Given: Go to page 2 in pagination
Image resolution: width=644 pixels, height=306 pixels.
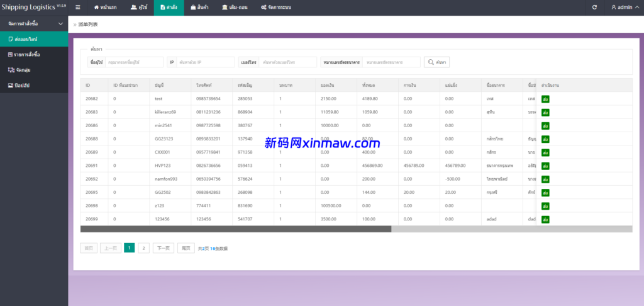Looking at the screenshot, I should click(144, 248).
